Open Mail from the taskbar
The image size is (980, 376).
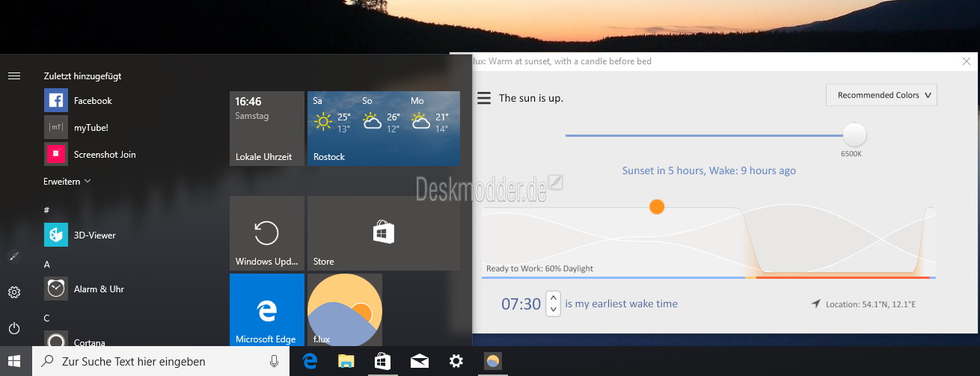tap(419, 361)
